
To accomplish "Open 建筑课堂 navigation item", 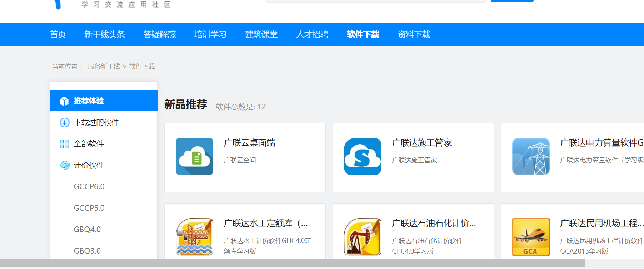I will pyautogui.click(x=261, y=34).
